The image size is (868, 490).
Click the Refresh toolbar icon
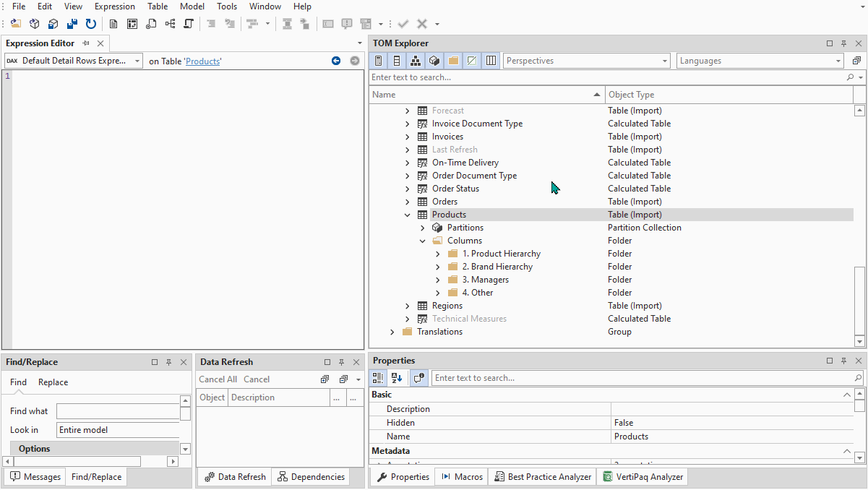tap(90, 23)
